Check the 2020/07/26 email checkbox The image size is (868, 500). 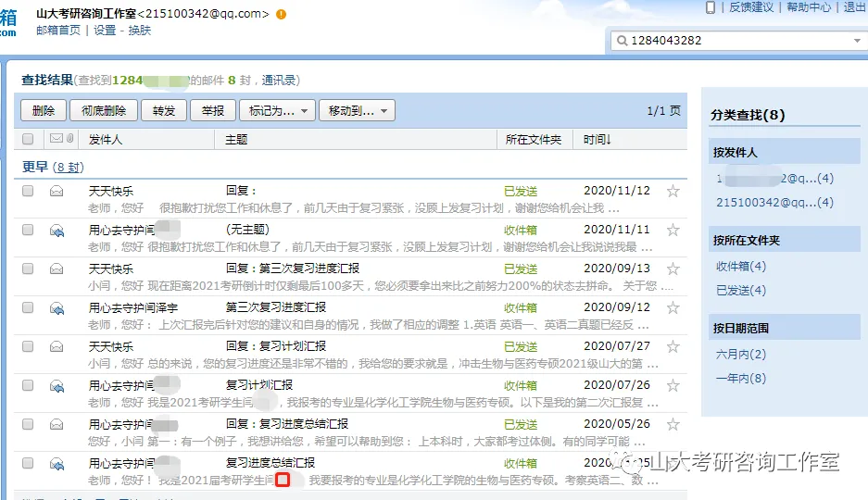tap(28, 385)
